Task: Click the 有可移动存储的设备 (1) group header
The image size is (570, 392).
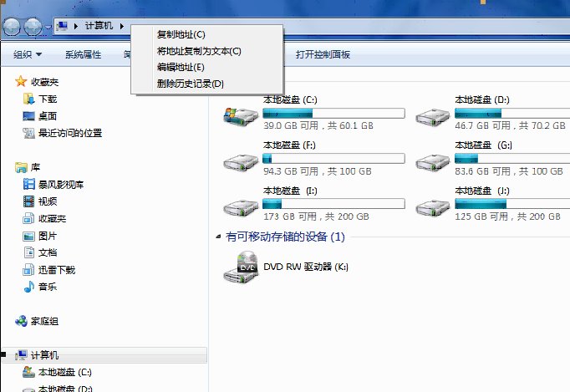Action: coord(285,237)
